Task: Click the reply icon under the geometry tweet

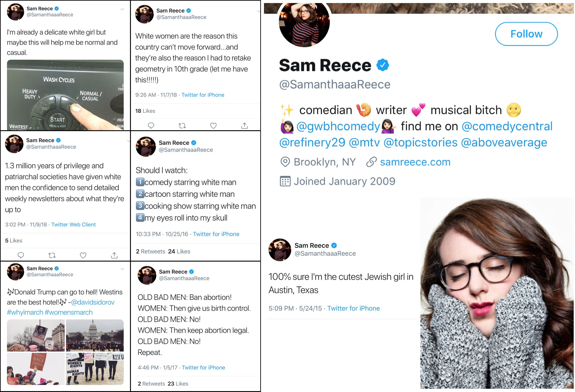Action: click(x=151, y=126)
